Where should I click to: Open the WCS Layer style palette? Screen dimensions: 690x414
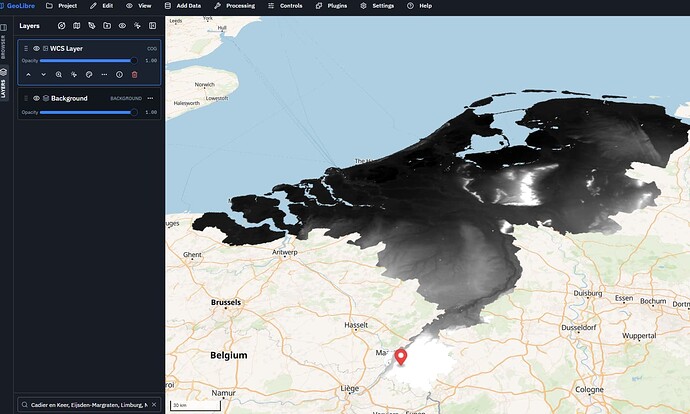[89, 75]
